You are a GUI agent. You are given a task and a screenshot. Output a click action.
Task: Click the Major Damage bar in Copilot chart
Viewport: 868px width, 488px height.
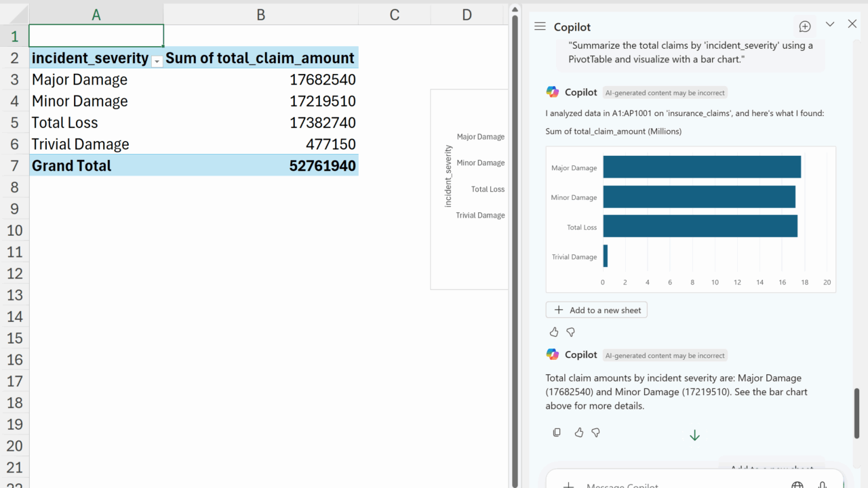pyautogui.click(x=701, y=167)
